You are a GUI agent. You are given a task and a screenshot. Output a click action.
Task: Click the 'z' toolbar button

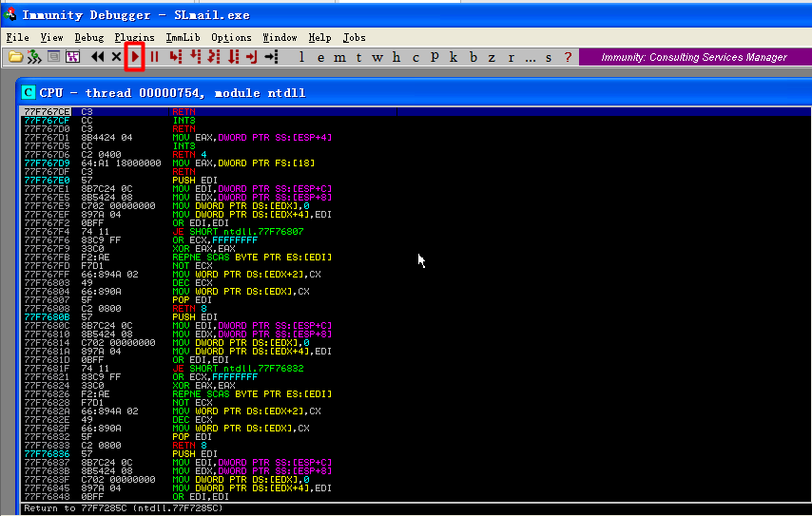coord(492,57)
